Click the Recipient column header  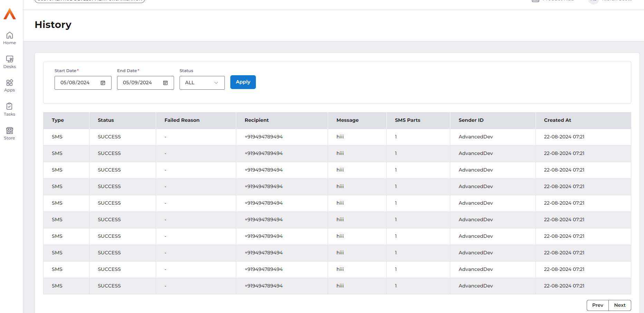coord(257,120)
